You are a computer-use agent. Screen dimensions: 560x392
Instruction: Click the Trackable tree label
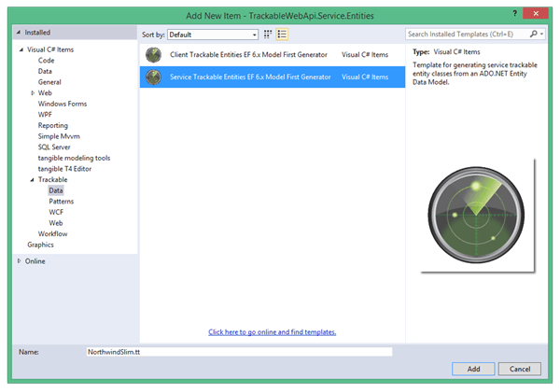click(x=53, y=179)
